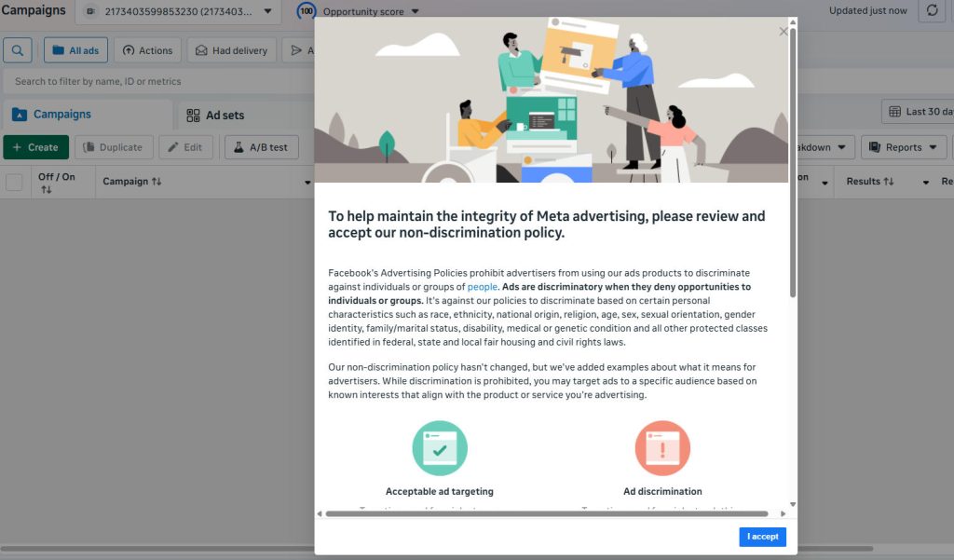954x560 pixels.
Task: Tick the select-all campaigns checkbox
Action: pos(14,182)
